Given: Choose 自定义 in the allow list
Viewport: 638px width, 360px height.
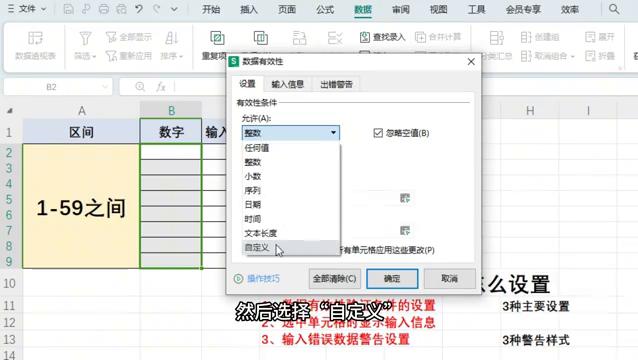Looking at the screenshot, I should tap(291, 247).
